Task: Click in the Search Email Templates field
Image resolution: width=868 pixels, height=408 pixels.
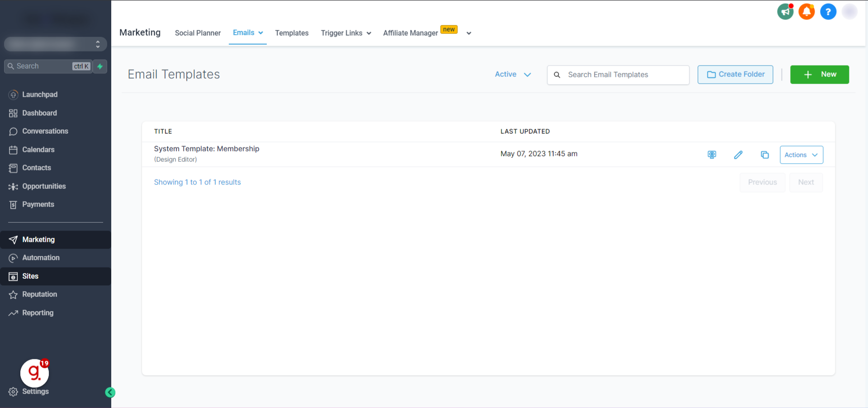Action: [618, 75]
